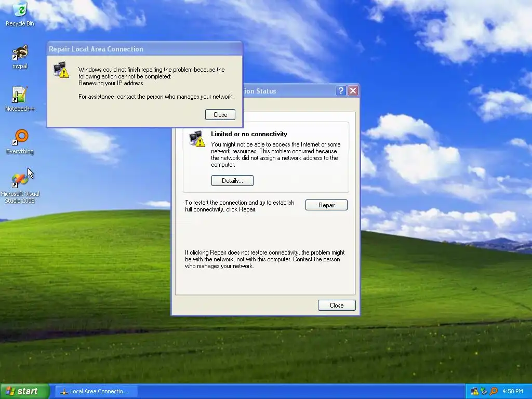Screen dimensions: 532x399
Task: Select the Notepad++ desktop shortcut
Action: pos(20,99)
